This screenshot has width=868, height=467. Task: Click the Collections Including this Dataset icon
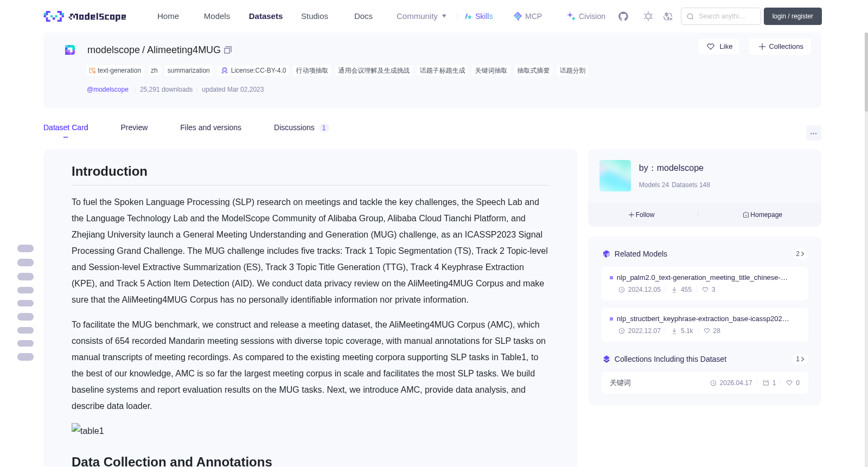click(607, 359)
